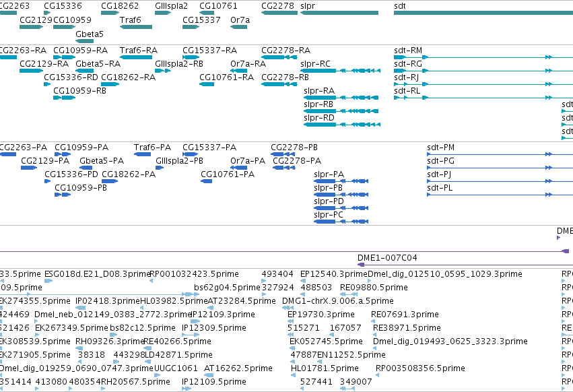
Task: Open the RE07691.3prime EST label
Action: coord(405,315)
